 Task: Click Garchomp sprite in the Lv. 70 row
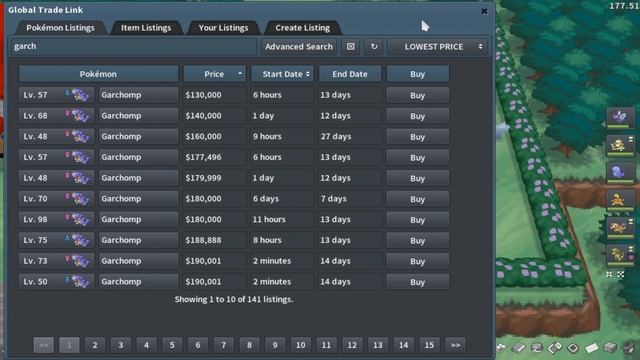point(80,199)
